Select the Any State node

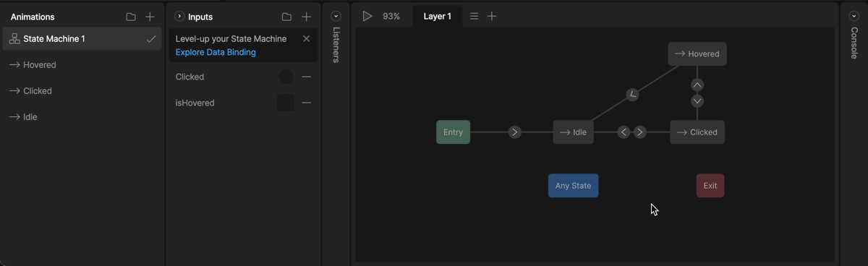click(573, 186)
